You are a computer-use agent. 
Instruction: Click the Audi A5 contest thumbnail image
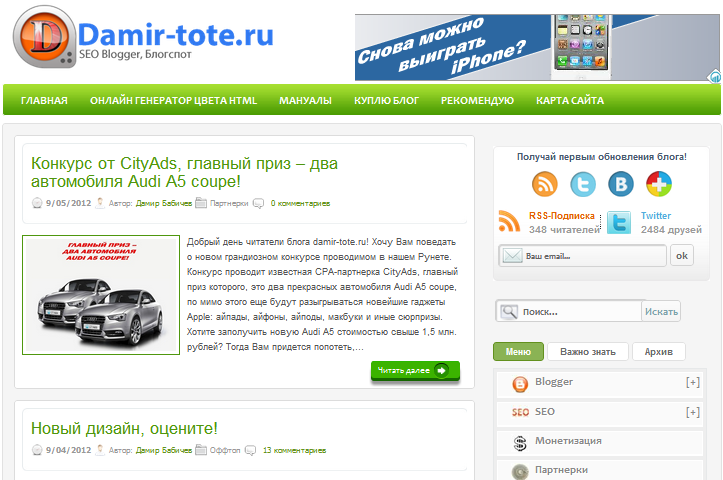click(101, 295)
